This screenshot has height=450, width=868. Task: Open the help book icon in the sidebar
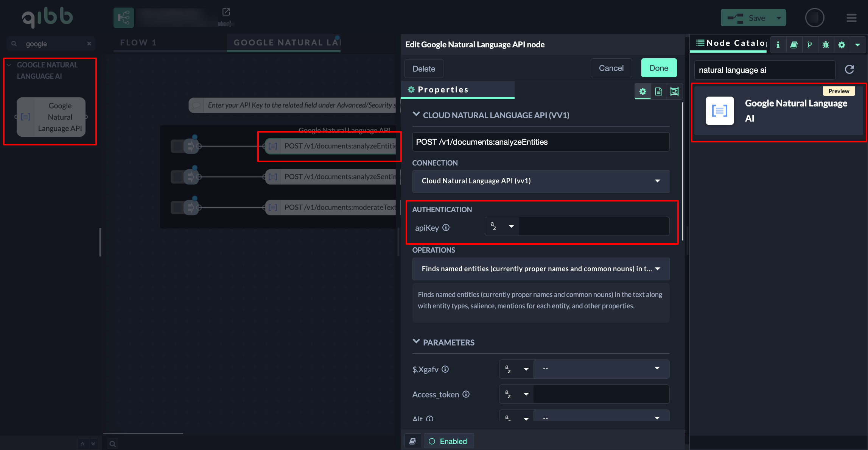click(794, 45)
